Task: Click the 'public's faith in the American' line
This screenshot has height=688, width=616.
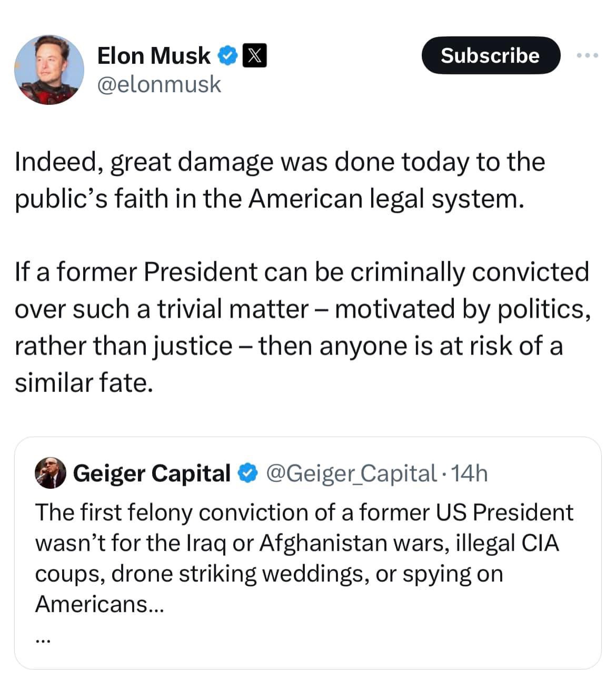Action: [x=270, y=199]
